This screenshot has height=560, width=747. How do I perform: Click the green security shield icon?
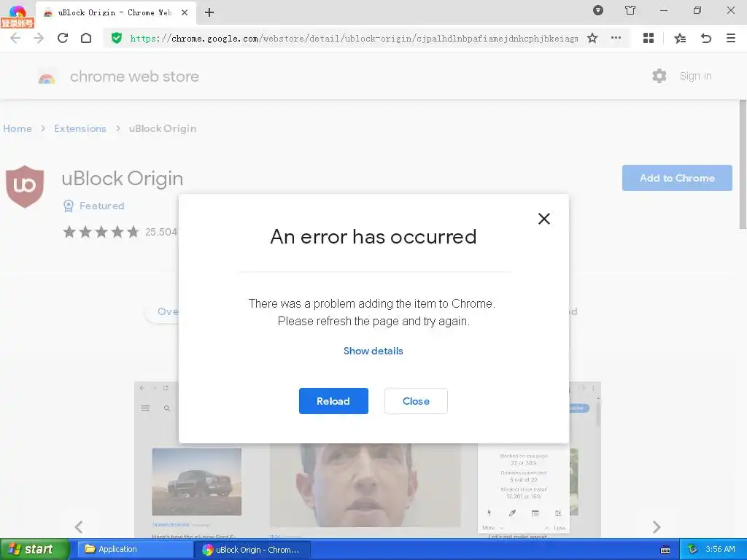116,38
